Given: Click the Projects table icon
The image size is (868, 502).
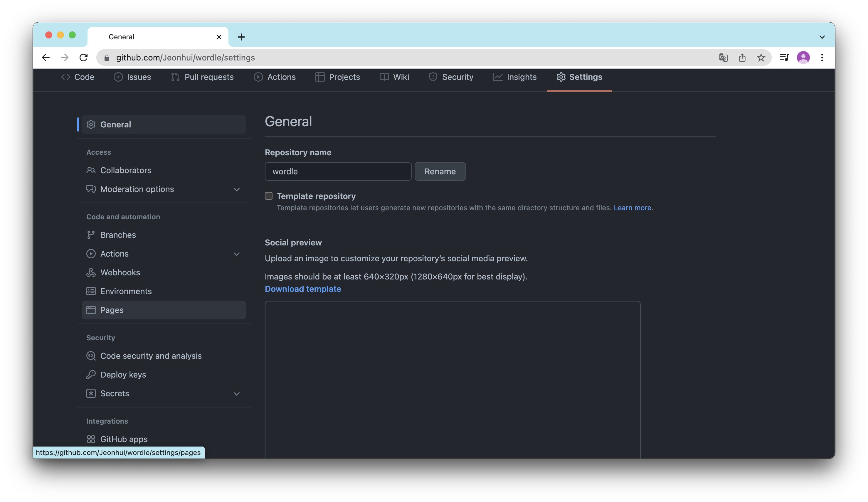Looking at the screenshot, I should click(320, 77).
